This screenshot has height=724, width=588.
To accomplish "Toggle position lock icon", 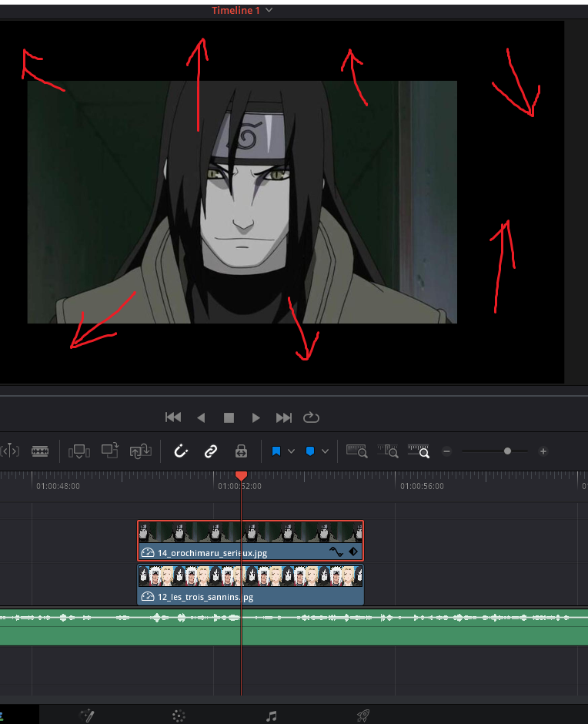I will click(241, 451).
